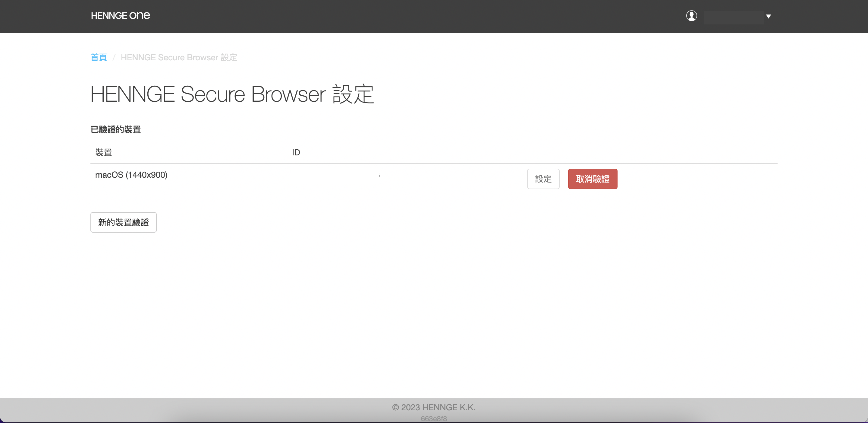Click HENNGE Secure Browser 設定 breadcrumb text
This screenshot has height=423, width=868.
pyautogui.click(x=179, y=57)
